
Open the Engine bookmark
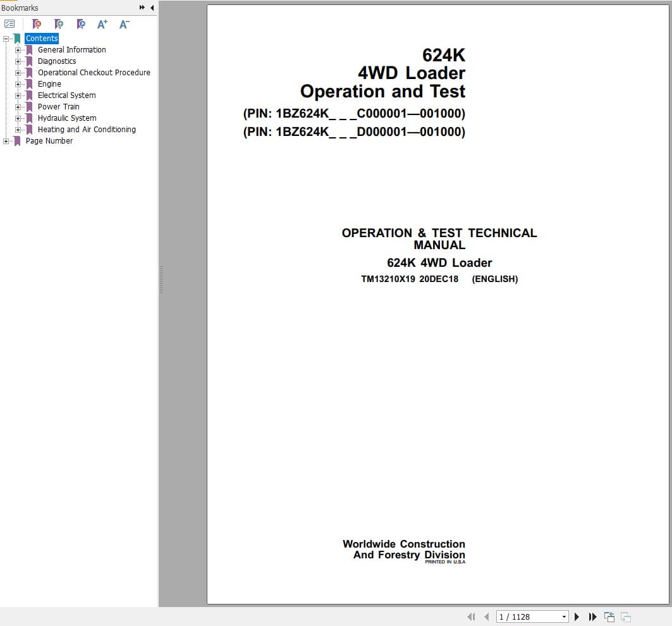point(49,84)
